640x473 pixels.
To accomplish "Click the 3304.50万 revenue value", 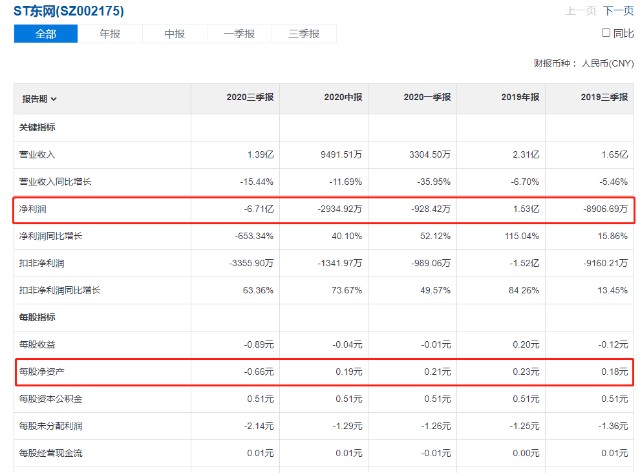I will pos(430,155).
